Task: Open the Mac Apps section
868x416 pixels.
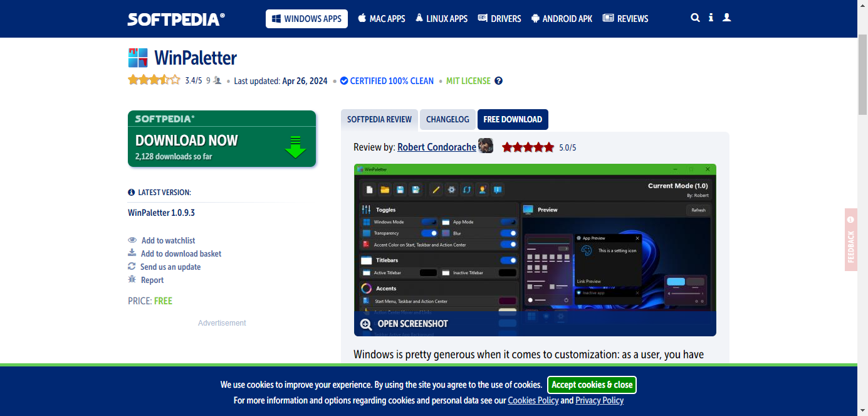Action: (x=381, y=19)
